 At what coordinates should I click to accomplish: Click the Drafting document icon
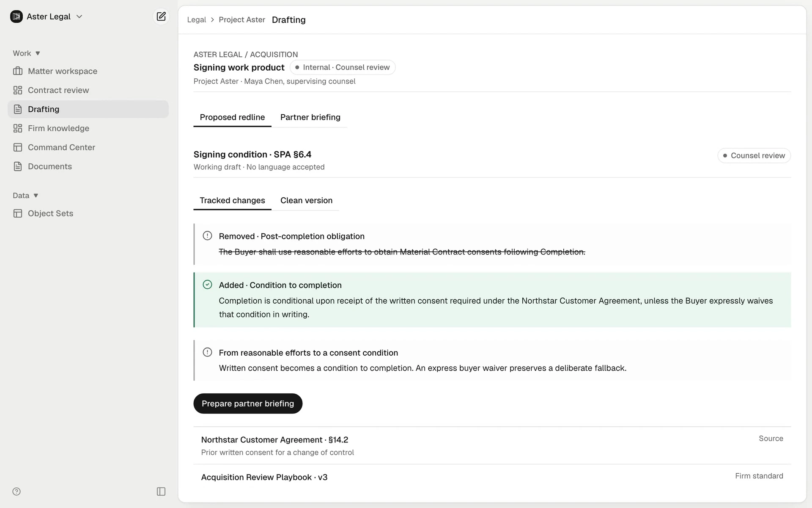(18, 109)
